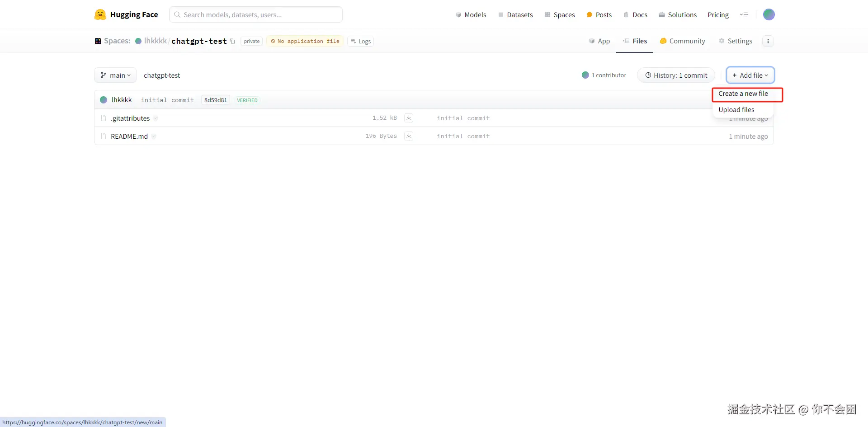This screenshot has height=427, width=868.
Task: Click the safety badge beside .gitattributes
Action: coord(156,118)
